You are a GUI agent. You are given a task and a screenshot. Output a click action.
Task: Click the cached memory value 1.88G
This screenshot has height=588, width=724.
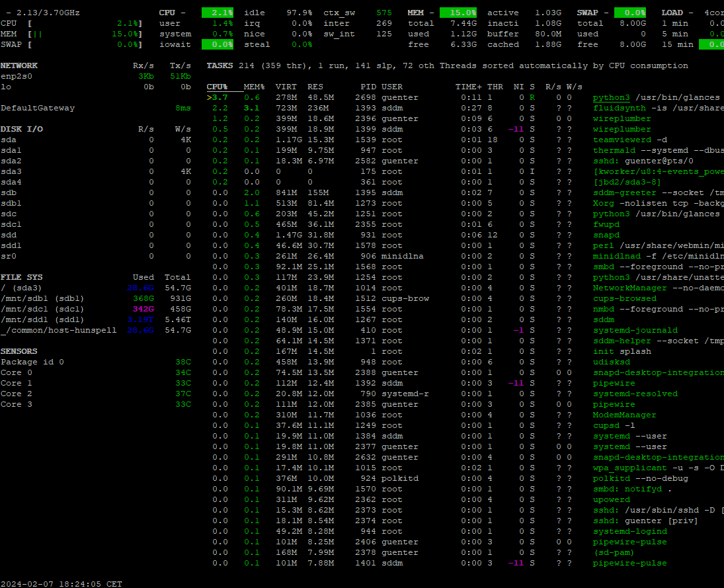pyautogui.click(x=548, y=44)
